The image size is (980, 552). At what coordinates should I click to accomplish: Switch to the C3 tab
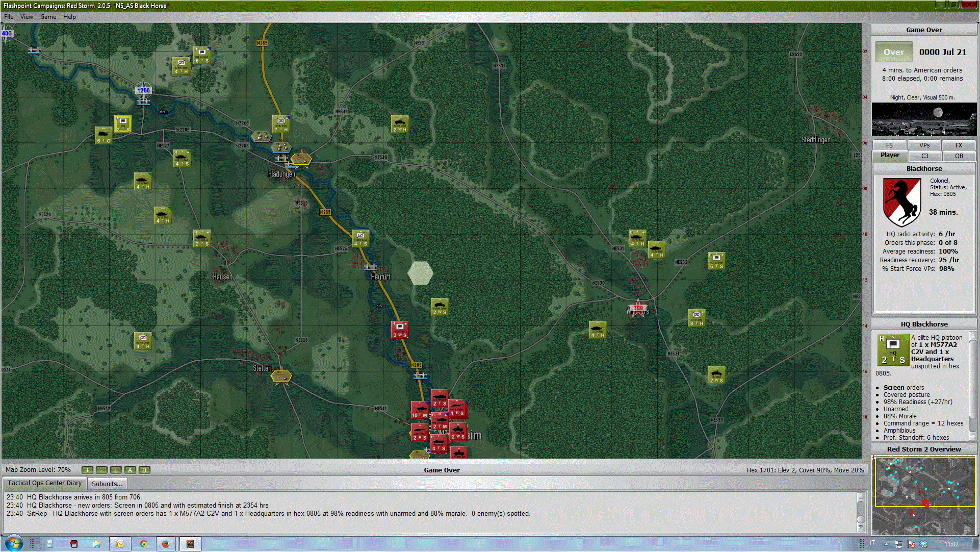[924, 156]
